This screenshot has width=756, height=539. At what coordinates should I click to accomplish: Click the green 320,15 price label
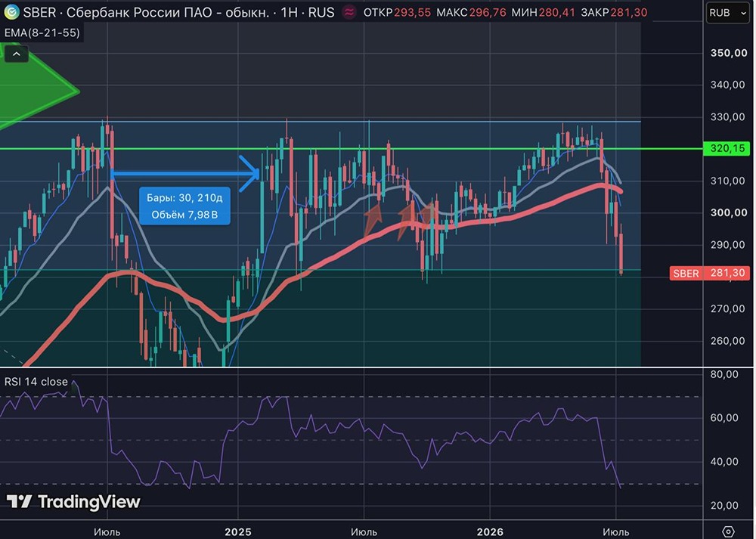[727, 148]
